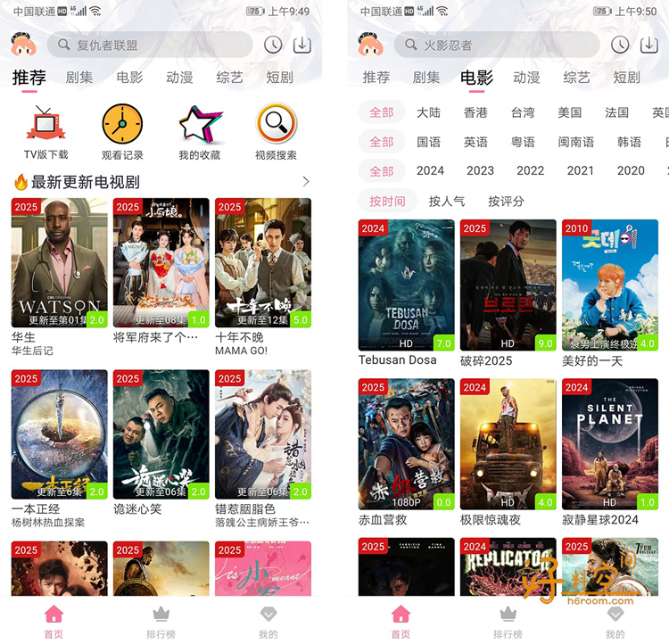Filter movies by 英语 language
The width and height of the screenshot is (669, 644).
click(x=475, y=142)
